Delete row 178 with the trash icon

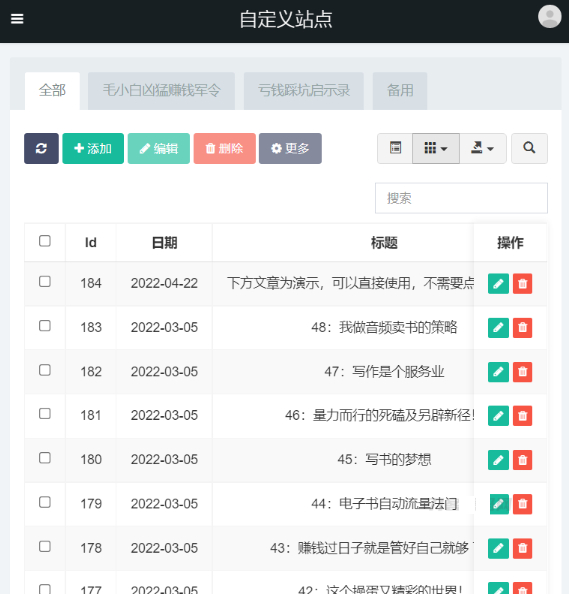pos(522,548)
